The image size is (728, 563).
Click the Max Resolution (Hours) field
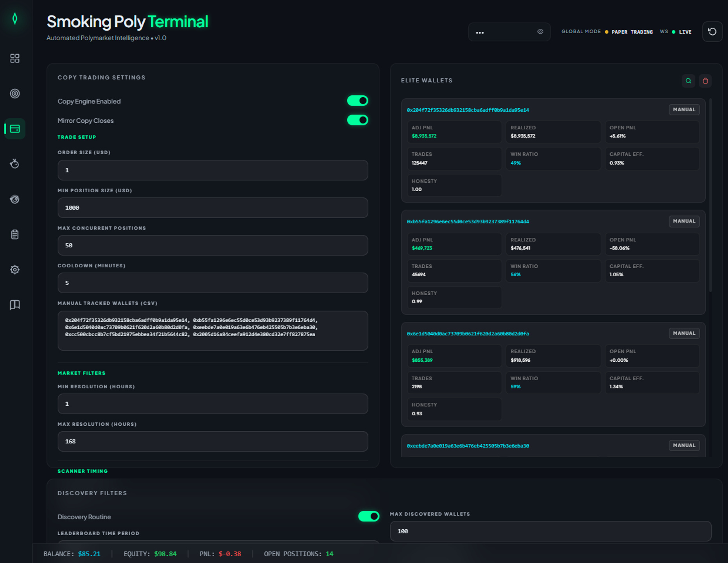(x=213, y=441)
